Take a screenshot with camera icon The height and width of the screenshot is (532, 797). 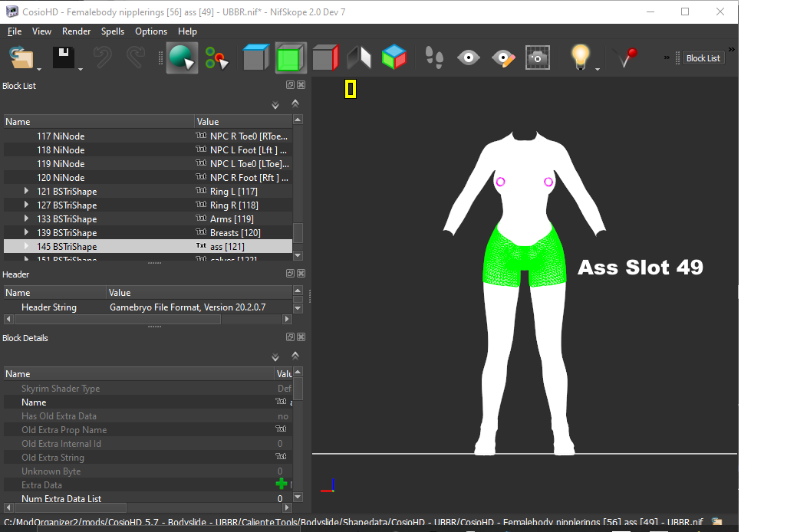(x=537, y=58)
